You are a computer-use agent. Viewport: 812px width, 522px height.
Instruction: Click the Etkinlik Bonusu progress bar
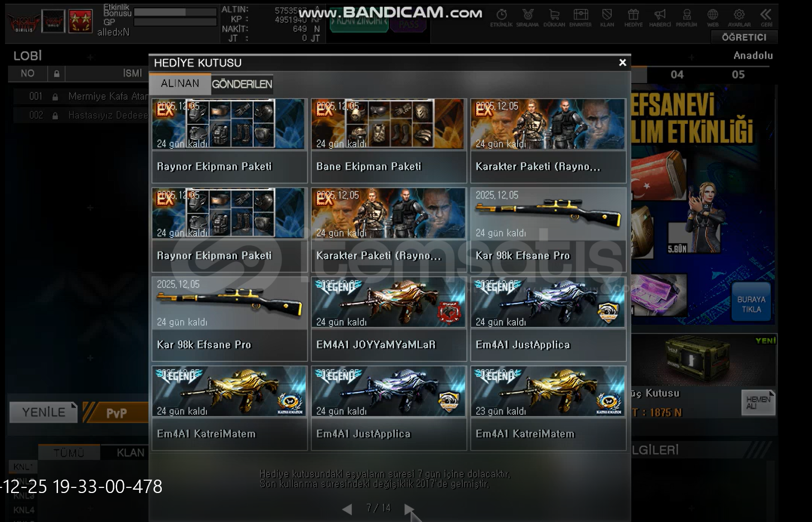coord(175,12)
